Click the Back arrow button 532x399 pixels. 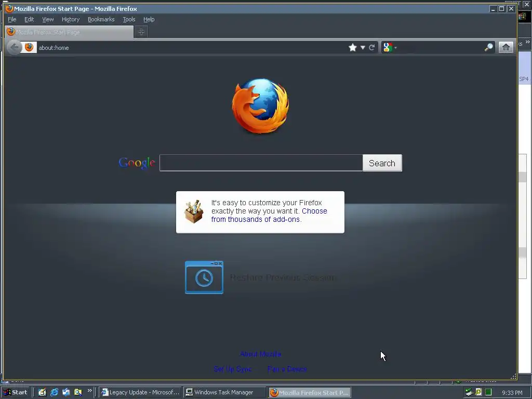pos(15,47)
